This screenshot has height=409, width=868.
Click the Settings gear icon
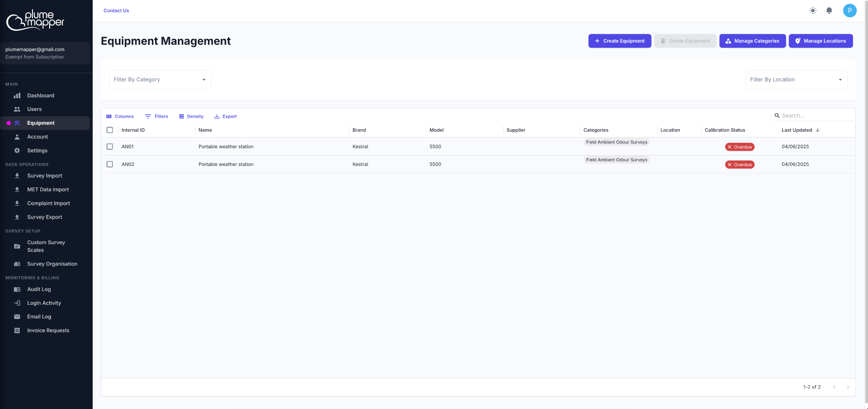[17, 151]
